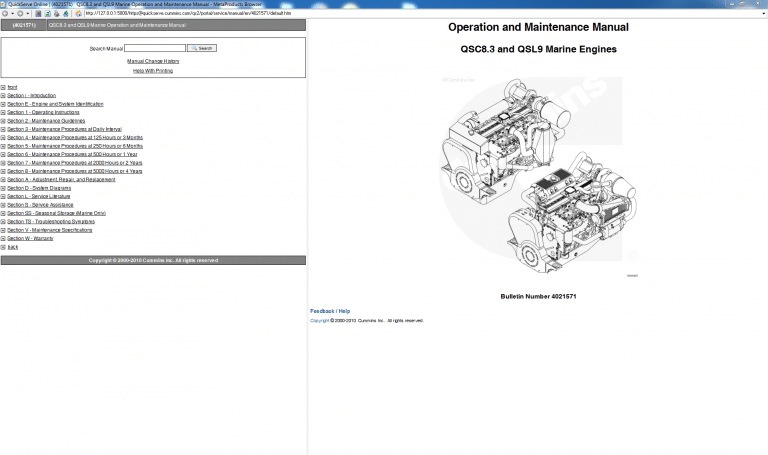Open Section SS - Seasonal Storage (Marine Only) link
Screen dimensions: 768x455
tap(56, 213)
